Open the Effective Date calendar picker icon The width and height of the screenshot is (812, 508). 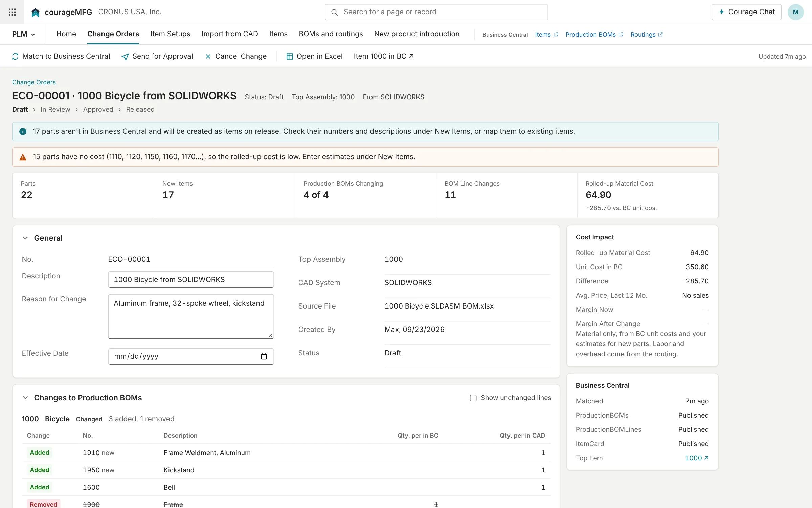tap(264, 356)
